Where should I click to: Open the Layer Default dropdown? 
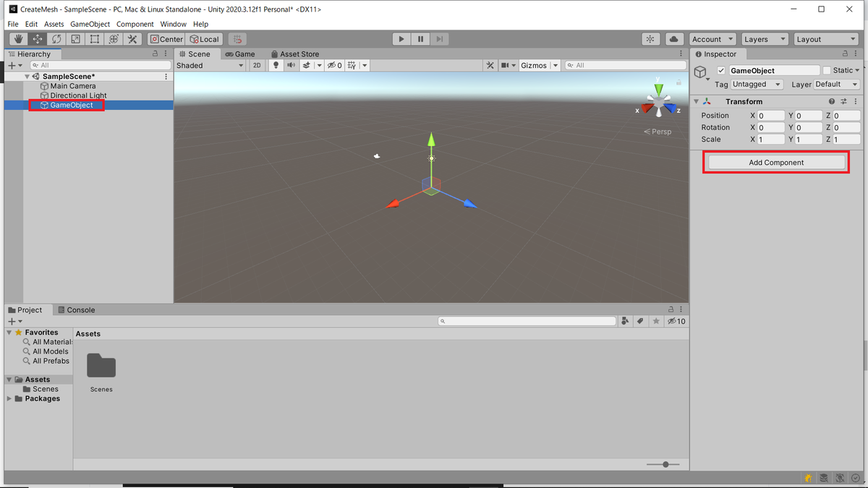(x=838, y=85)
